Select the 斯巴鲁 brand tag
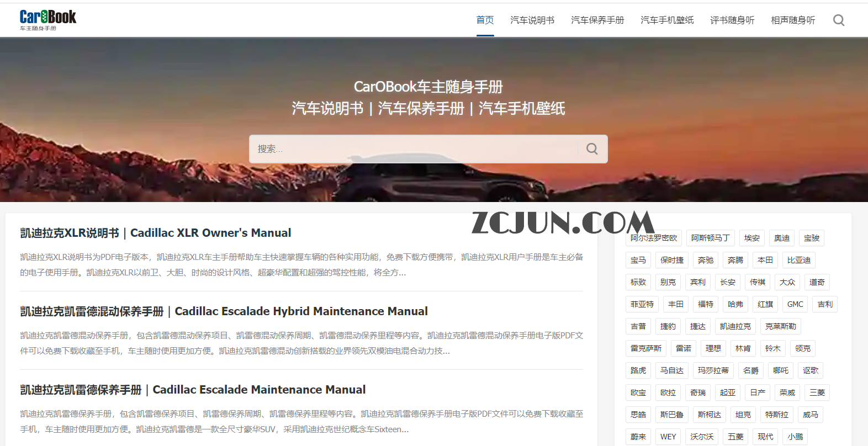This screenshot has height=446, width=868. 672,415
